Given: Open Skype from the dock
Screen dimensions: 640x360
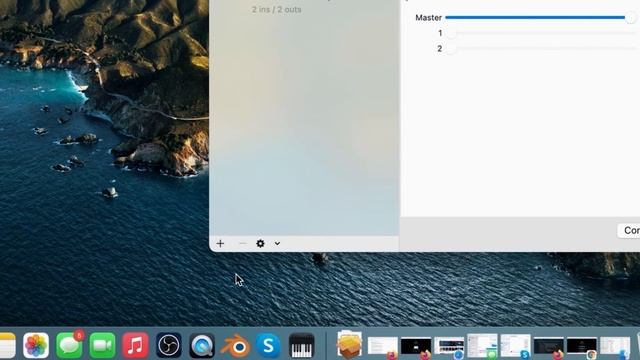Looking at the screenshot, I should [269, 346].
